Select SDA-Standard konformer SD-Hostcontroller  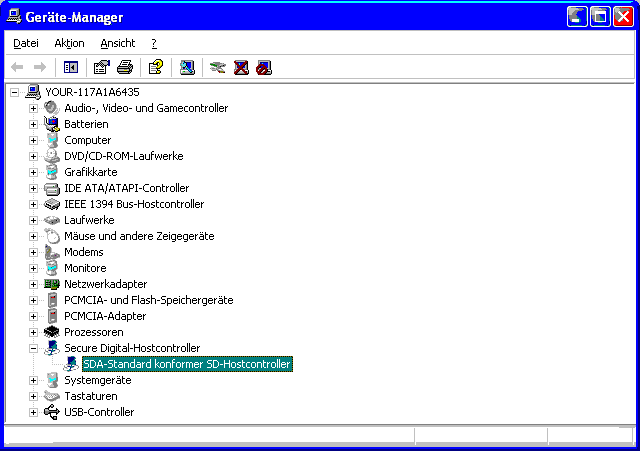point(187,364)
